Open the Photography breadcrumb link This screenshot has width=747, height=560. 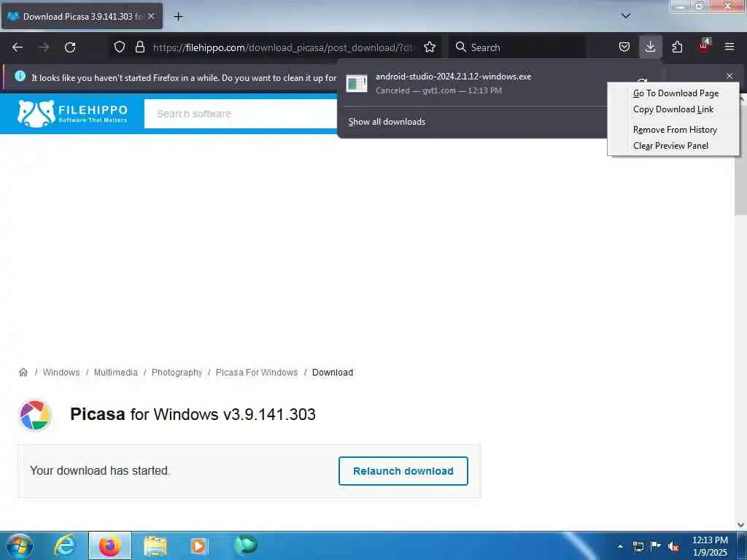coord(177,373)
